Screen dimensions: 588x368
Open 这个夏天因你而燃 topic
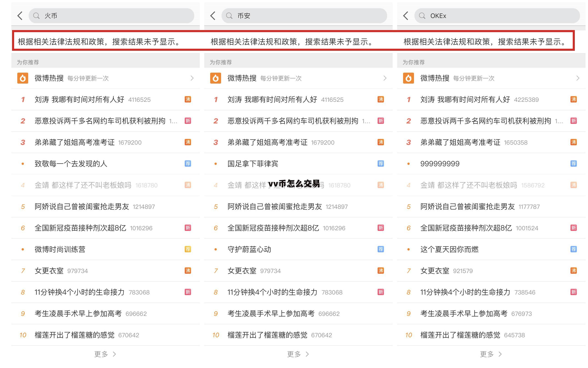[449, 250]
